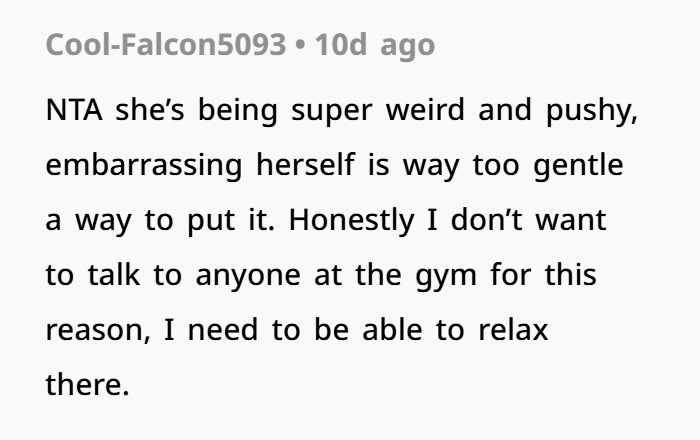Click the word pushy in the first line
The height and width of the screenshot is (440, 700).
[x=592, y=111]
